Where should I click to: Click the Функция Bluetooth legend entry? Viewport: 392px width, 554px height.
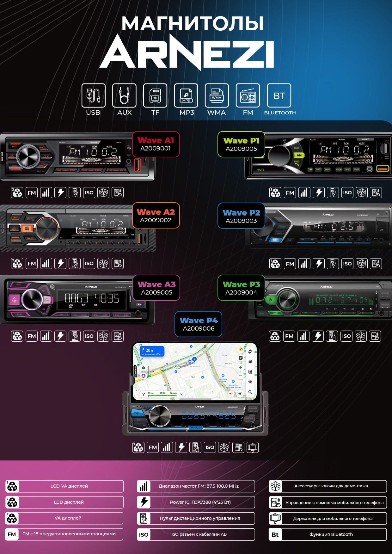click(x=328, y=534)
